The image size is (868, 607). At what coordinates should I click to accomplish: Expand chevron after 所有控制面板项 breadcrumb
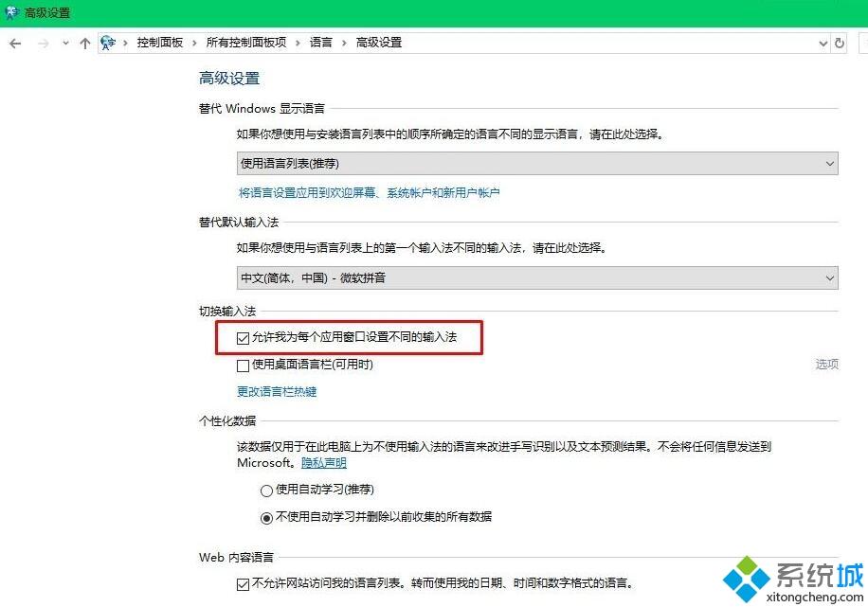coord(298,44)
